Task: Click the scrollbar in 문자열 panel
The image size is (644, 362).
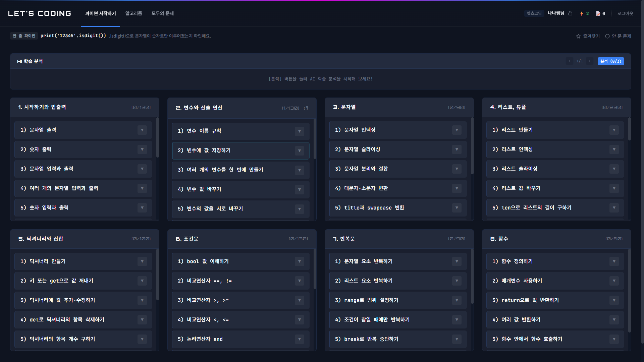Action: [472, 146]
